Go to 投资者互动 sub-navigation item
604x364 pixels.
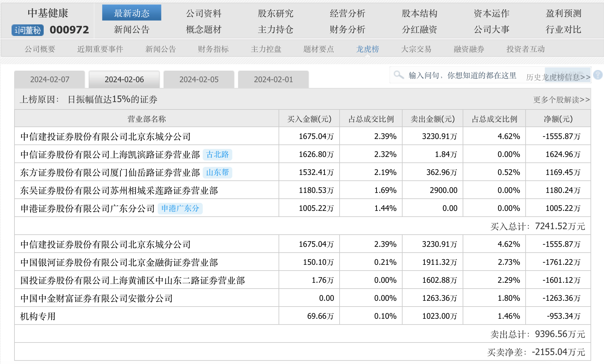point(525,49)
